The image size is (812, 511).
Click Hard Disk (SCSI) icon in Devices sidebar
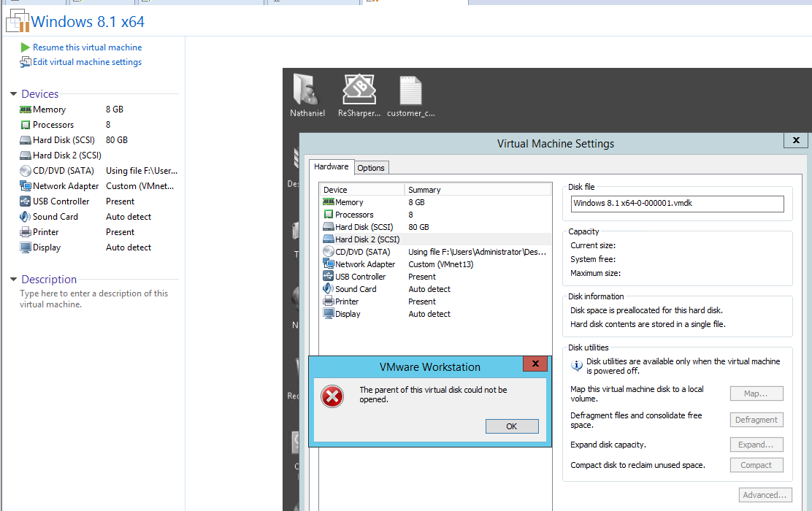(x=26, y=140)
